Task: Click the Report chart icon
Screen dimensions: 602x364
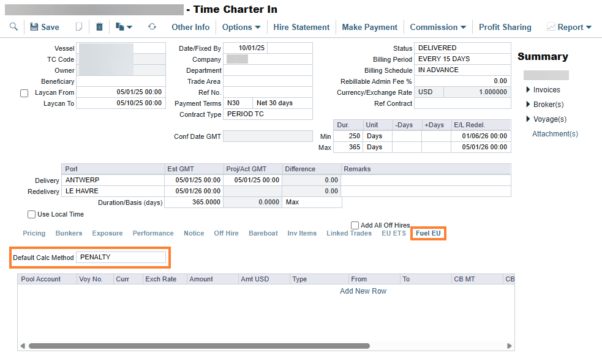Action: [x=551, y=27]
